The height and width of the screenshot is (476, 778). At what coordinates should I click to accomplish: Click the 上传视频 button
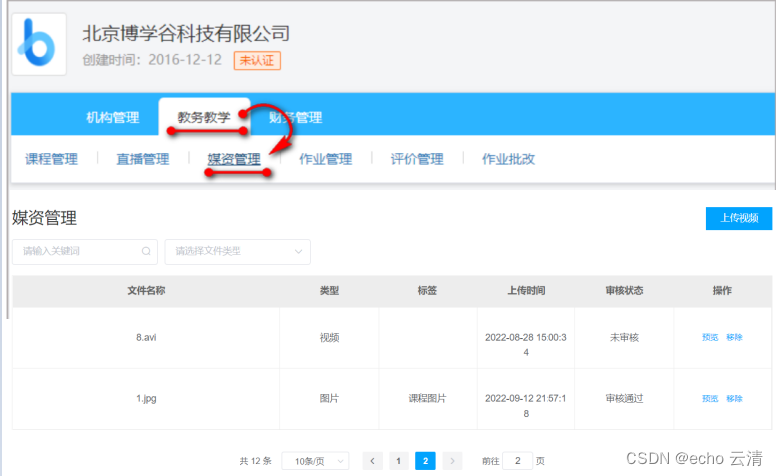click(739, 218)
